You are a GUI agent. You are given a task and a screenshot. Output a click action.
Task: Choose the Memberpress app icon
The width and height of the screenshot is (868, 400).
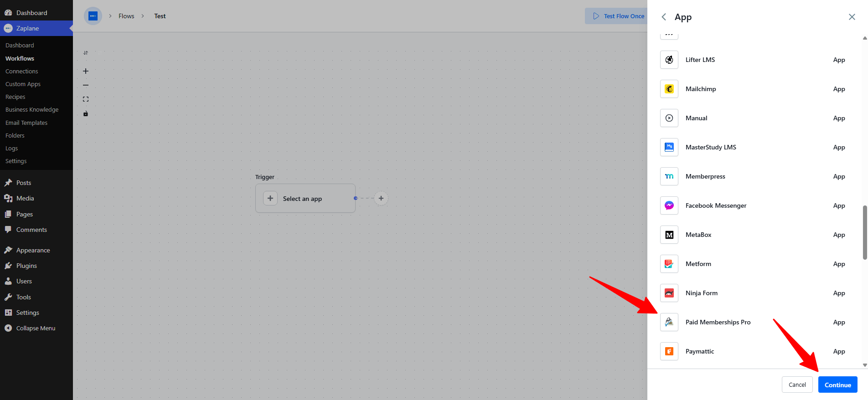click(669, 176)
